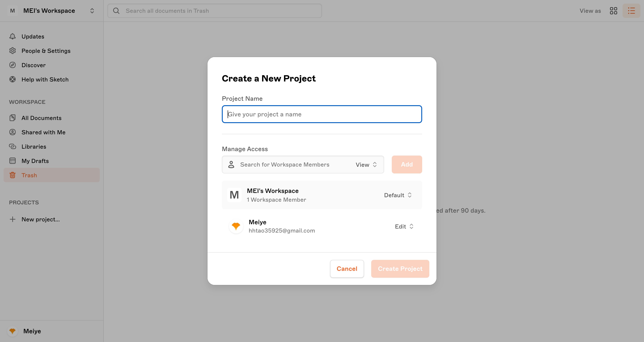
Task: Click the person icon in the member search field
Action: [231, 165]
